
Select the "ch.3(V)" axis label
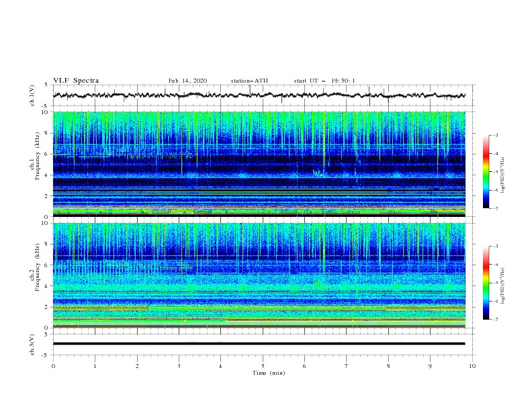point(32,345)
